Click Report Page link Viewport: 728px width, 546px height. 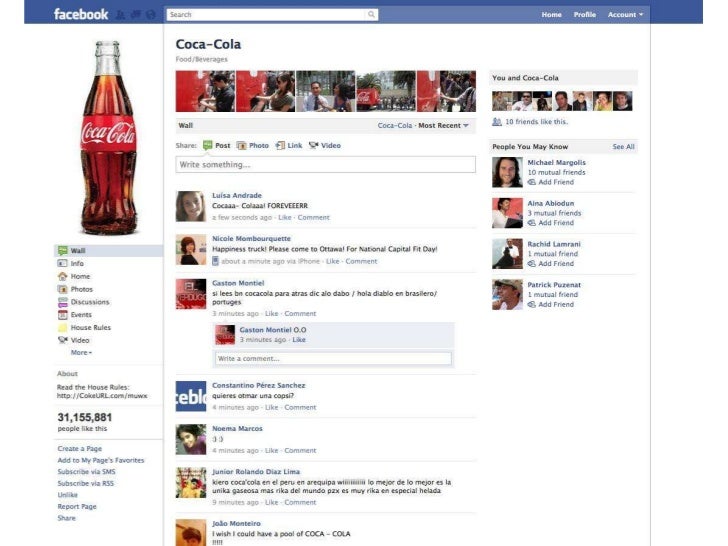coord(77,507)
